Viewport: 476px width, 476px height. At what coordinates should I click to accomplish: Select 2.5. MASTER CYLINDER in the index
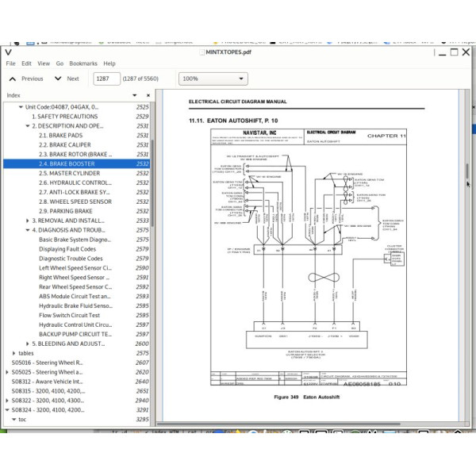(70, 173)
